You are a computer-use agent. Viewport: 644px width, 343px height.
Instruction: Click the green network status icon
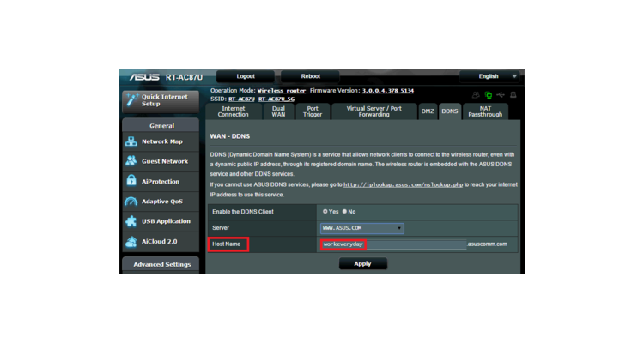[x=488, y=95]
